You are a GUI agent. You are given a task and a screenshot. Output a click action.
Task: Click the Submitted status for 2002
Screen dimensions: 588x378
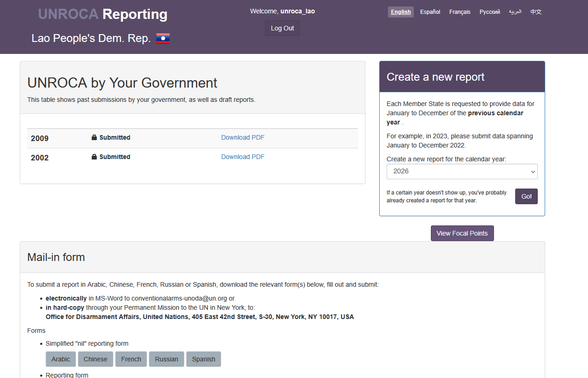coord(115,157)
